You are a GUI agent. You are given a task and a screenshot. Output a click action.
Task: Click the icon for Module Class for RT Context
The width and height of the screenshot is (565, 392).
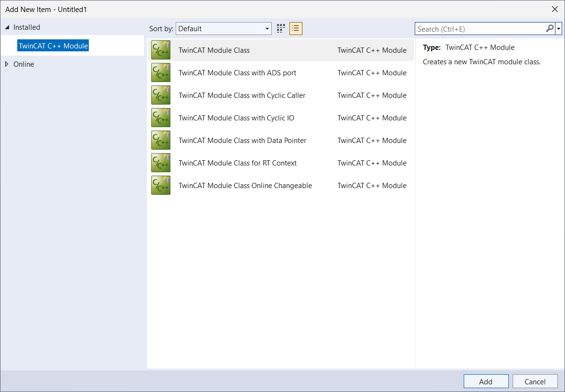161,163
